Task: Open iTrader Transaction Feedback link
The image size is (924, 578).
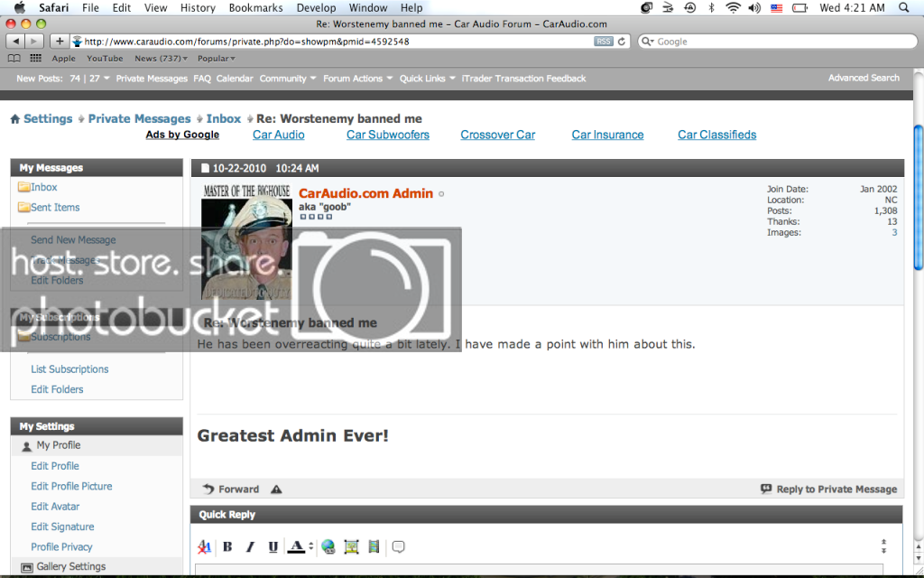Action: [523, 79]
